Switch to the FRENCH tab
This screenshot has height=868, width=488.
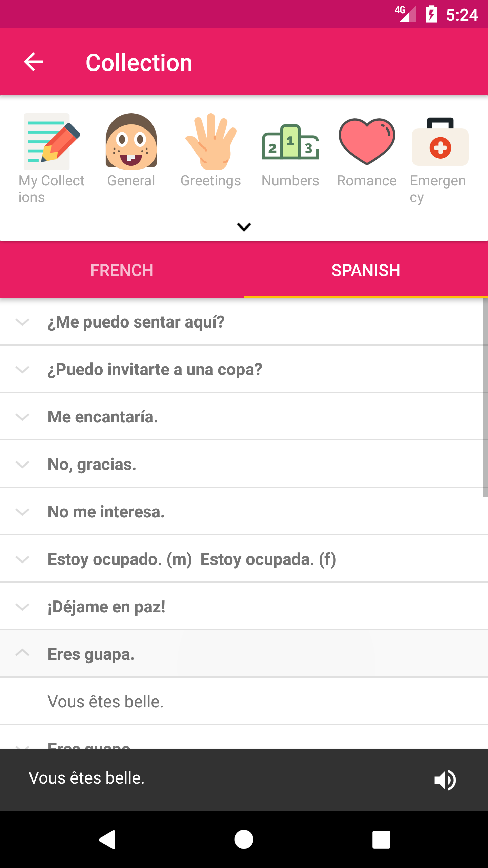coord(122,270)
